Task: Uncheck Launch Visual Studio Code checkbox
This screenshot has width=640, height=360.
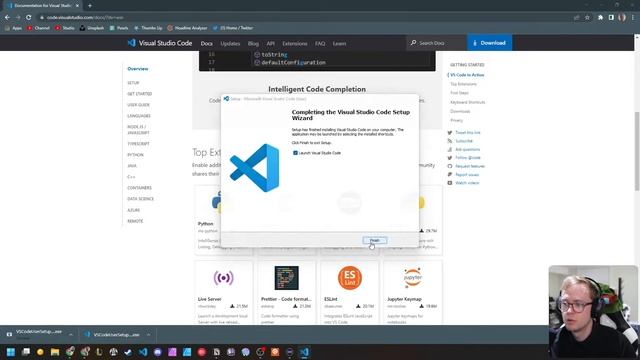Action: pyautogui.click(x=295, y=153)
